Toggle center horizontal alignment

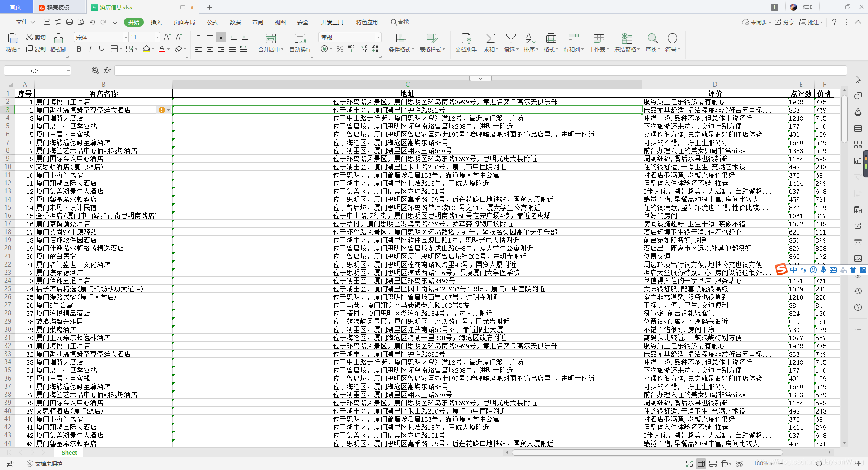coord(210,49)
